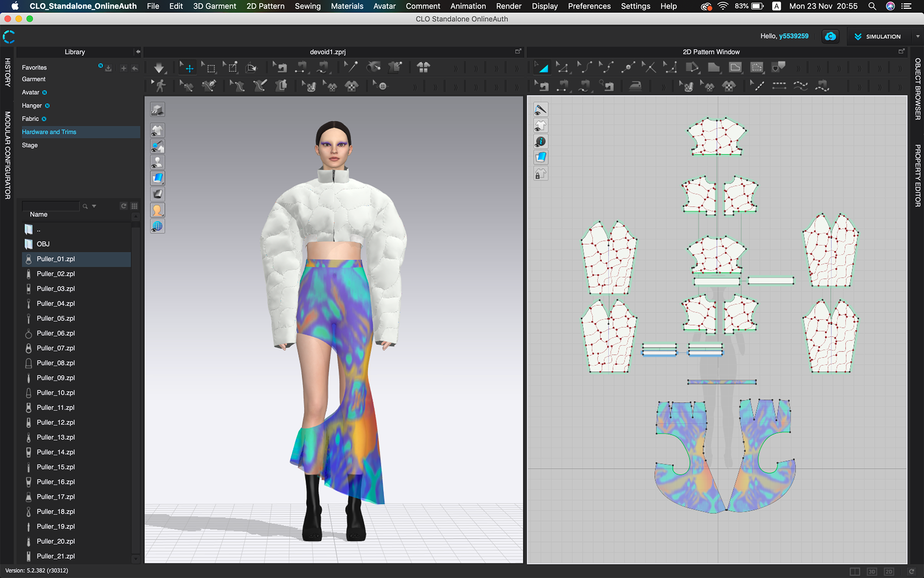
Task: Open the 3D Garment menu
Action: pyautogui.click(x=214, y=6)
